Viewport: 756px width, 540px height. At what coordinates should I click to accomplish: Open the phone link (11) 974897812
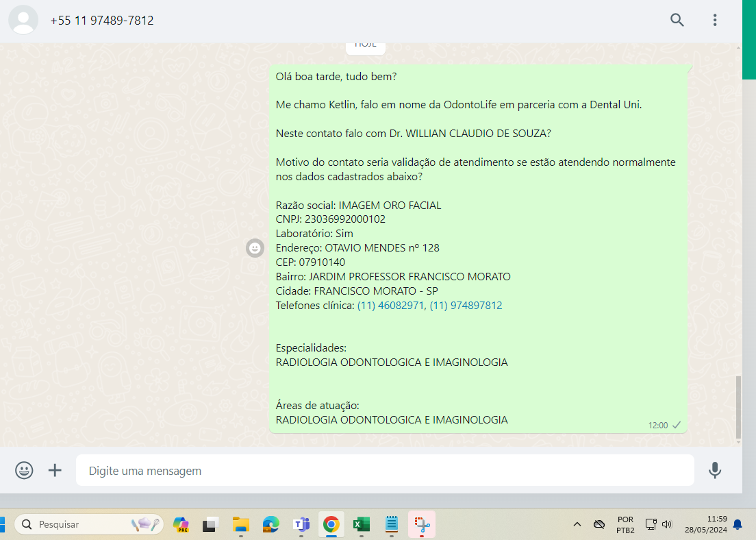coord(466,306)
